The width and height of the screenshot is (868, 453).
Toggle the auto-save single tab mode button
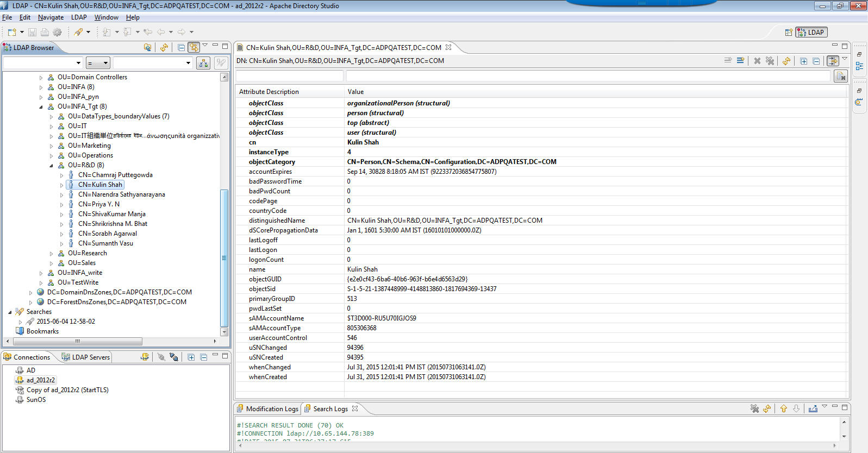(833, 61)
